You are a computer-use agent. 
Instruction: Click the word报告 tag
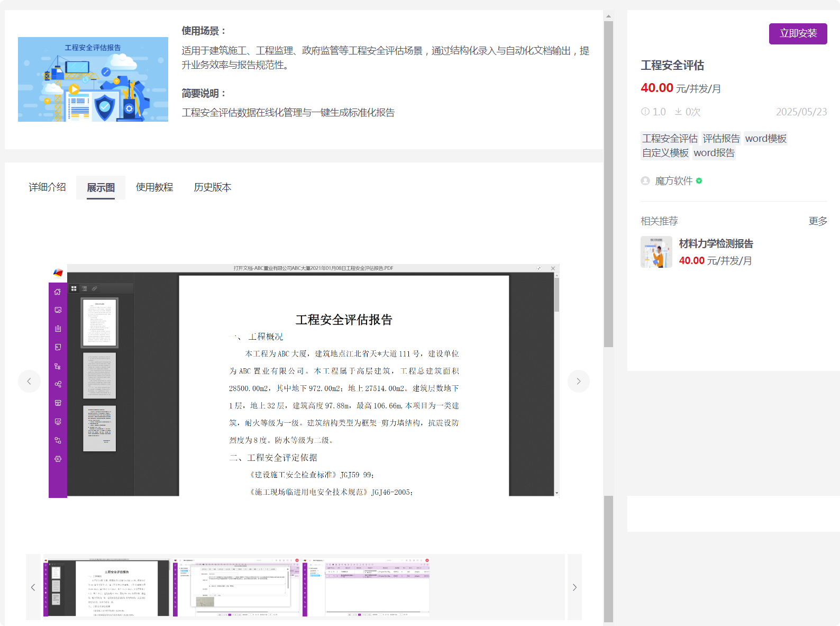coord(714,153)
